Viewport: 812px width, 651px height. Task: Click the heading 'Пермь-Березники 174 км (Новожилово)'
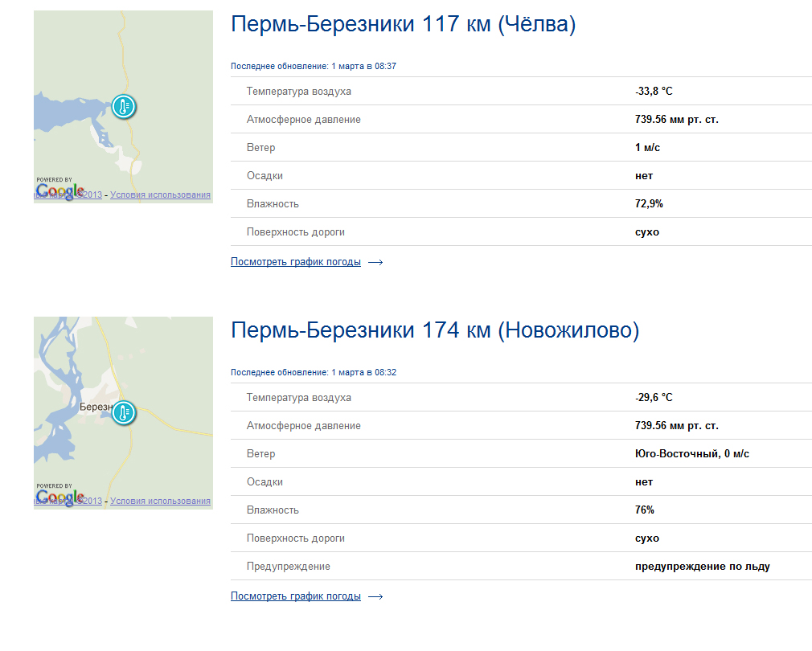tap(435, 330)
